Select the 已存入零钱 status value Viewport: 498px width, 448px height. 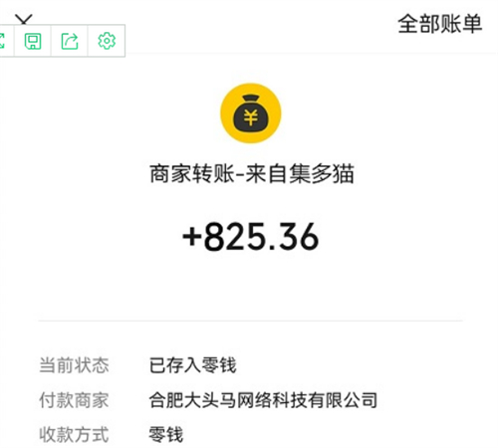193,365
